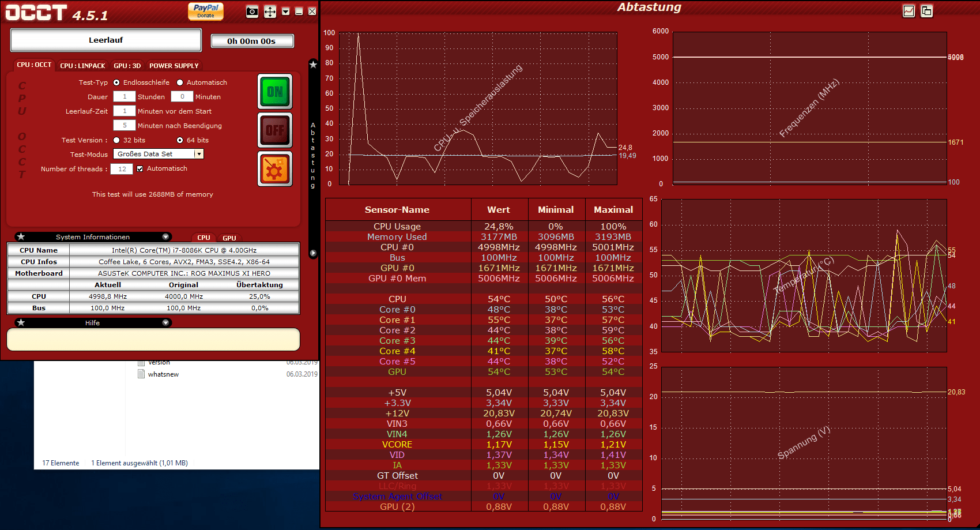The image size is (980, 530).
Task: Click the Sensor-Name column header
Action: click(x=397, y=210)
